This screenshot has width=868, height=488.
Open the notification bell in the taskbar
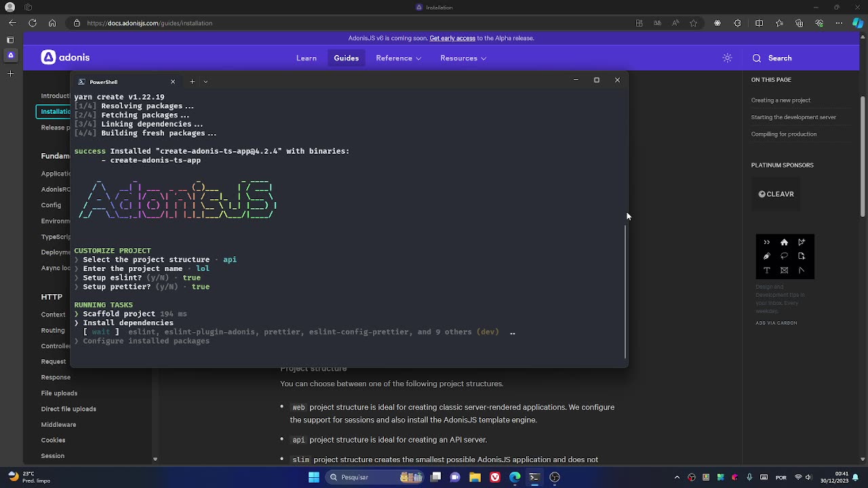coord(854,477)
